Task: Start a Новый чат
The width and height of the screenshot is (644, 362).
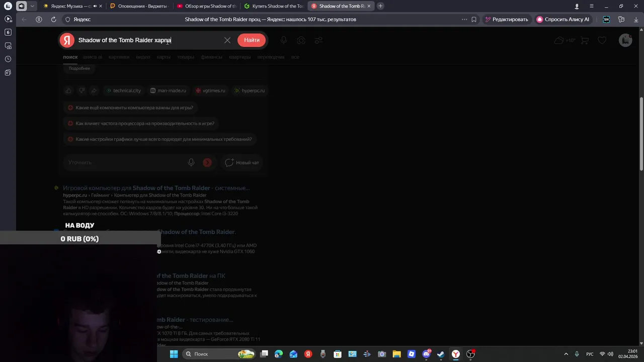Action: 242,162
